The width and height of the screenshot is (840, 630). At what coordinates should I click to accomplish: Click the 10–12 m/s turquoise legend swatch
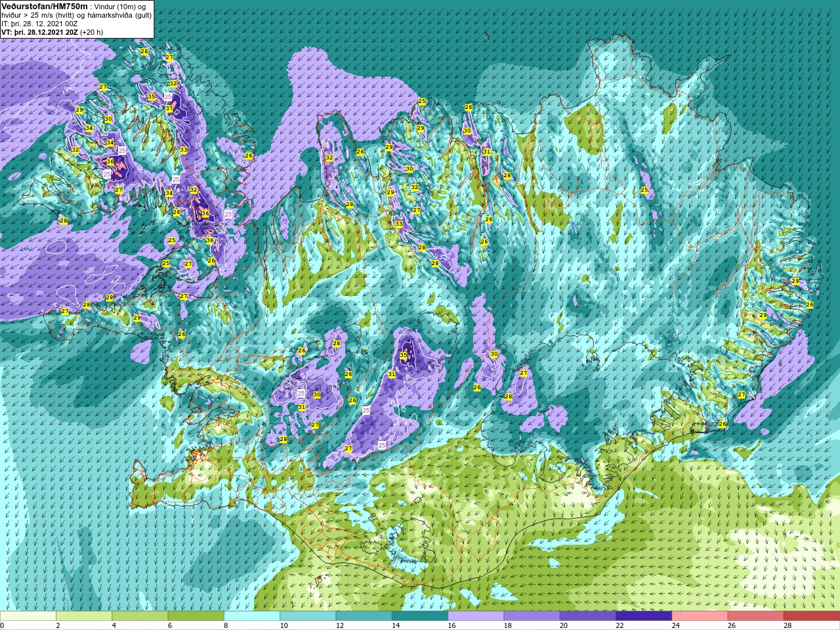[x=308, y=616]
